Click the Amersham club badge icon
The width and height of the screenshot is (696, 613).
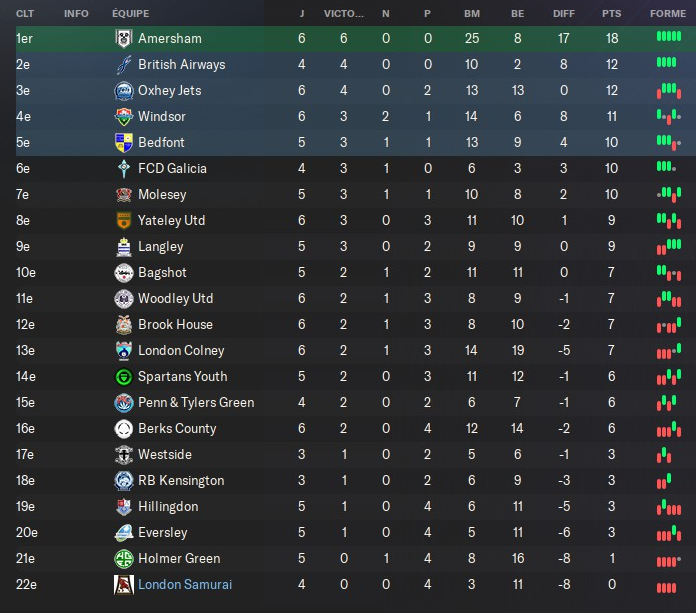click(x=124, y=38)
